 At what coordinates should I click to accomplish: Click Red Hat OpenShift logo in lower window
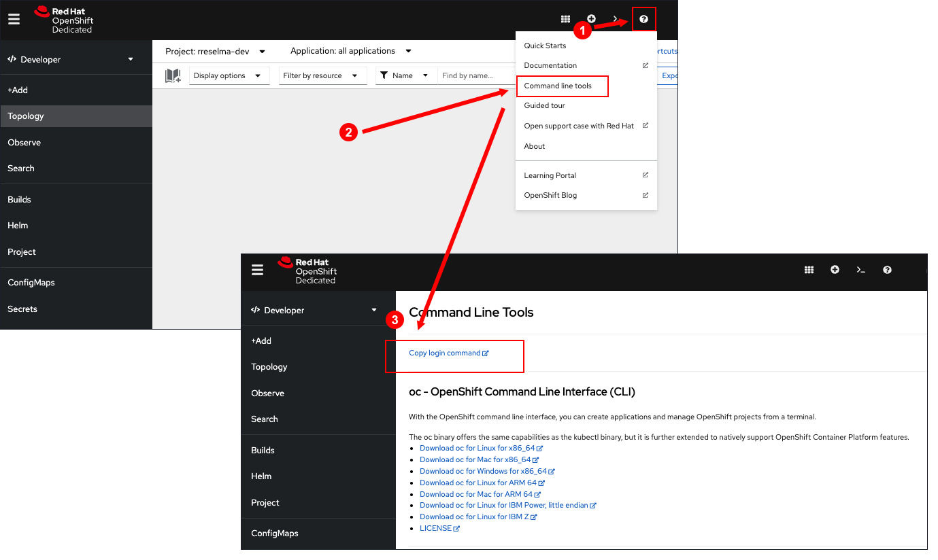(307, 270)
